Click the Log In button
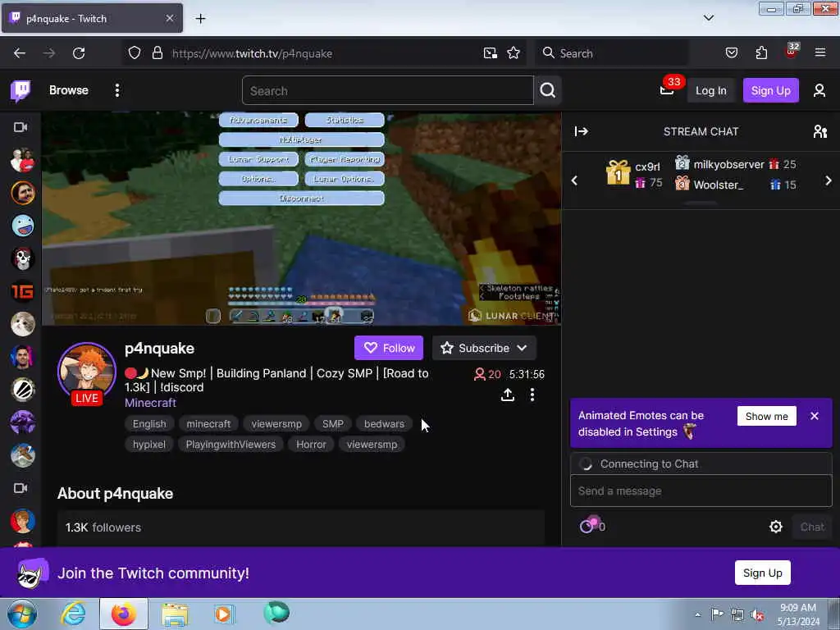 coord(711,90)
